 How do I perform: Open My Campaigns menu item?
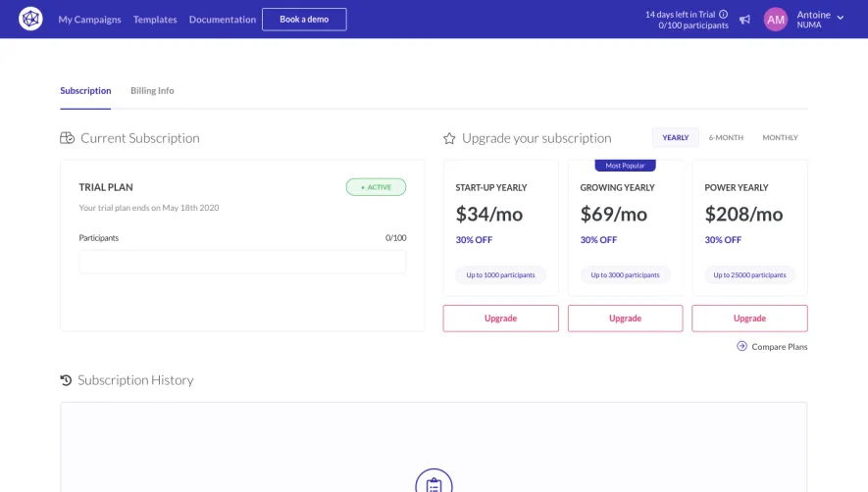tap(89, 20)
